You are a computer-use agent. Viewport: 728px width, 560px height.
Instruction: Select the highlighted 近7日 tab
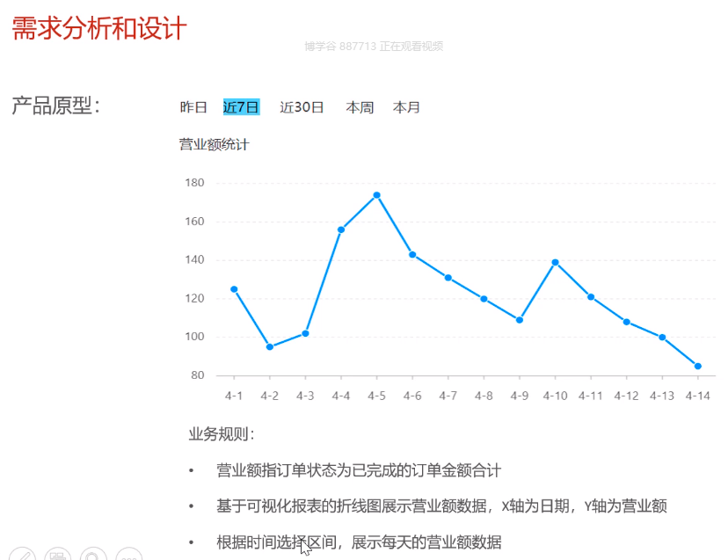pyautogui.click(x=241, y=107)
